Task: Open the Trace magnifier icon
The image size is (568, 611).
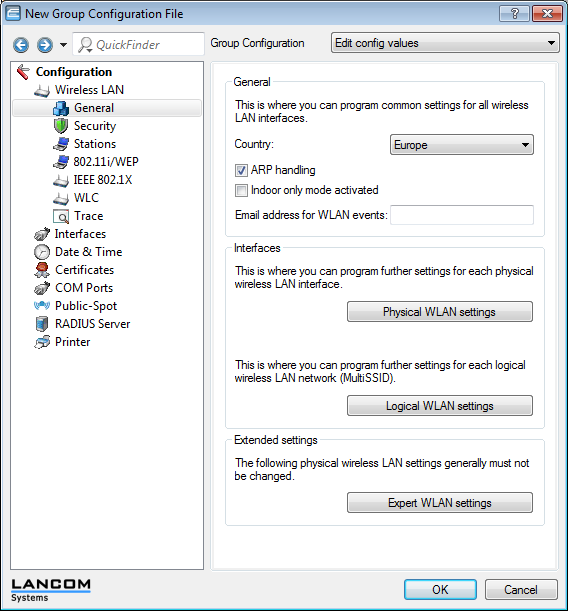Action: [x=61, y=216]
